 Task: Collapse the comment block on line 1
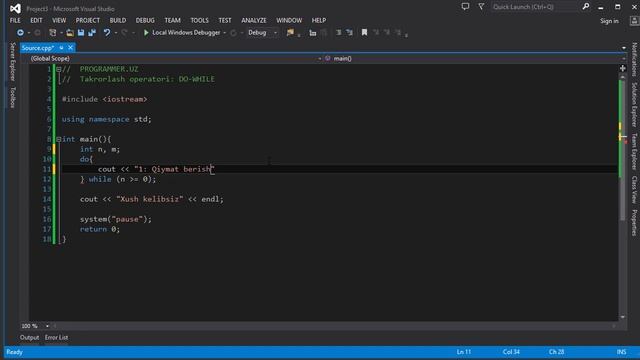click(x=59, y=69)
